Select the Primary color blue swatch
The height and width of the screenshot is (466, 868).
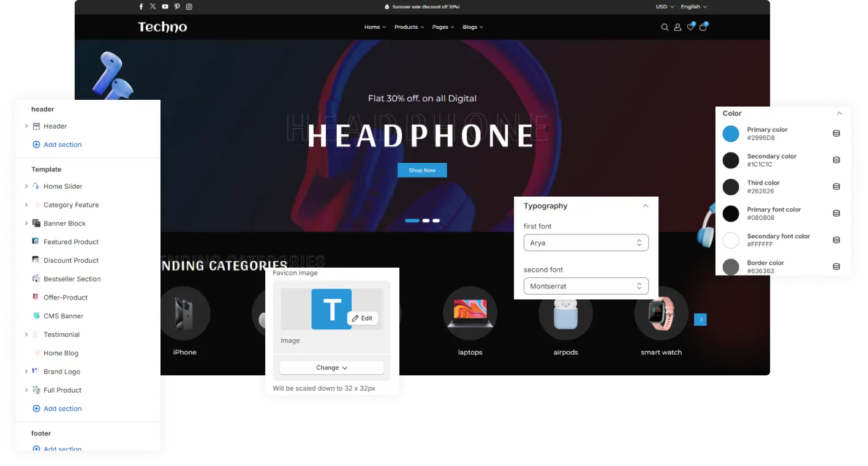point(731,133)
